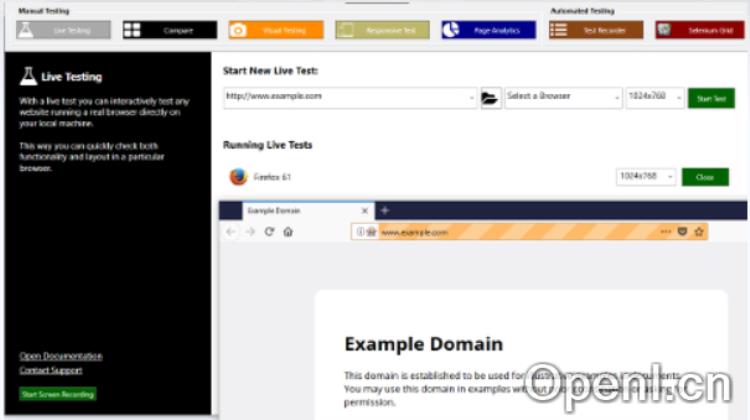Click the open folder icon button
This screenshot has width=750, height=420.
(x=491, y=98)
